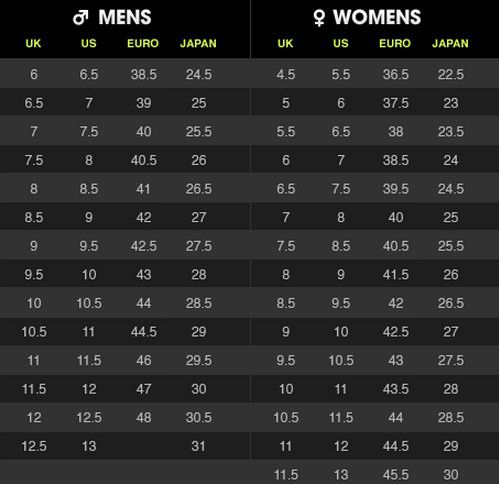Select Mens Japan size 27.5
Viewport: 499px width, 484px height.
(199, 246)
